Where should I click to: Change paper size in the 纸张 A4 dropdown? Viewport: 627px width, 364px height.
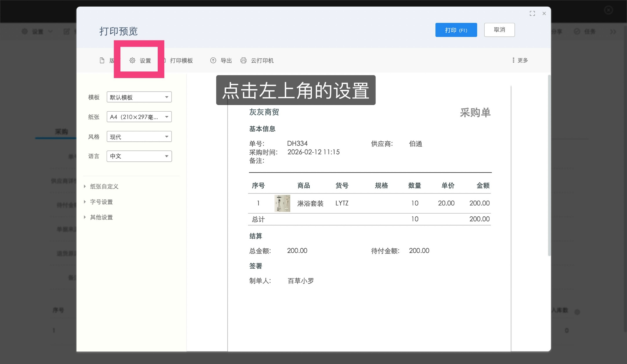[x=139, y=117]
